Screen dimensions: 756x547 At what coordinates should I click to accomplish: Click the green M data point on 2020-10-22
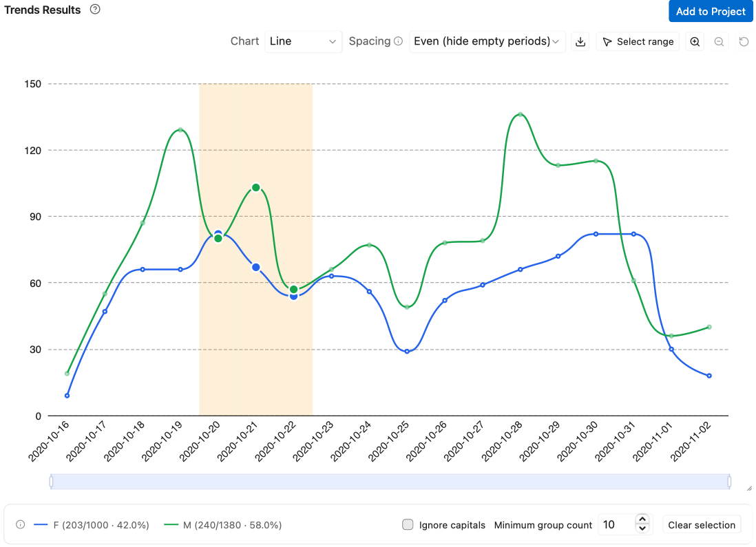click(293, 289)
